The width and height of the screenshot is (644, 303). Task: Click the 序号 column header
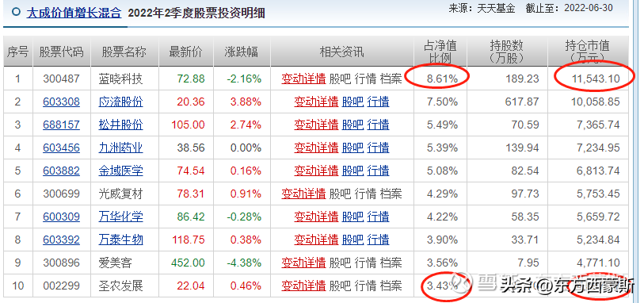pyautogui.click(x=17, y=52)
